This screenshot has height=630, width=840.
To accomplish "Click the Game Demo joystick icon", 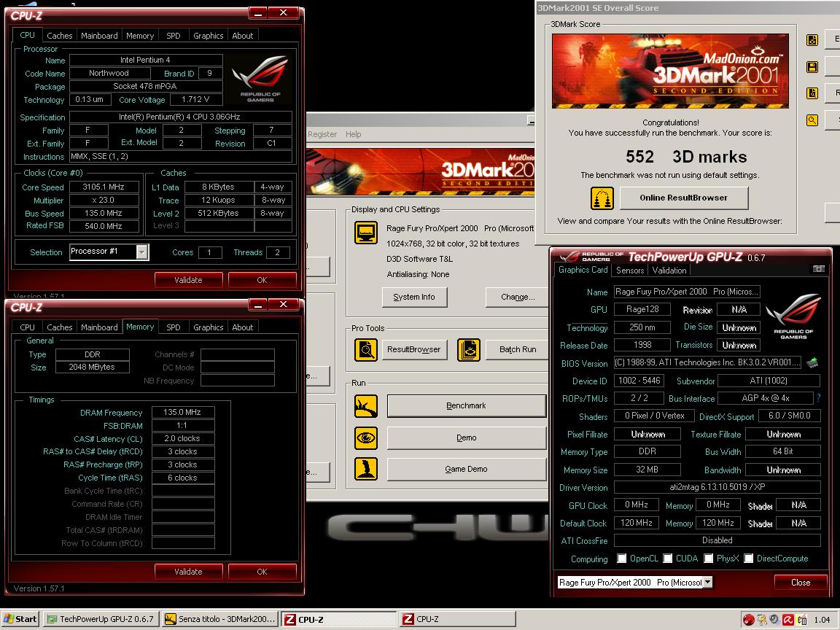I will point(366,470).
